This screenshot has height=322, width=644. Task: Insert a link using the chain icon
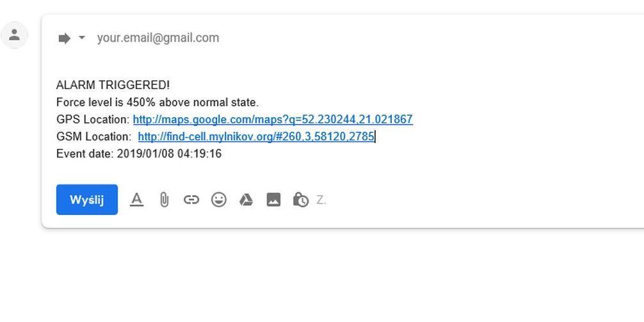click(x=191, y=200)
